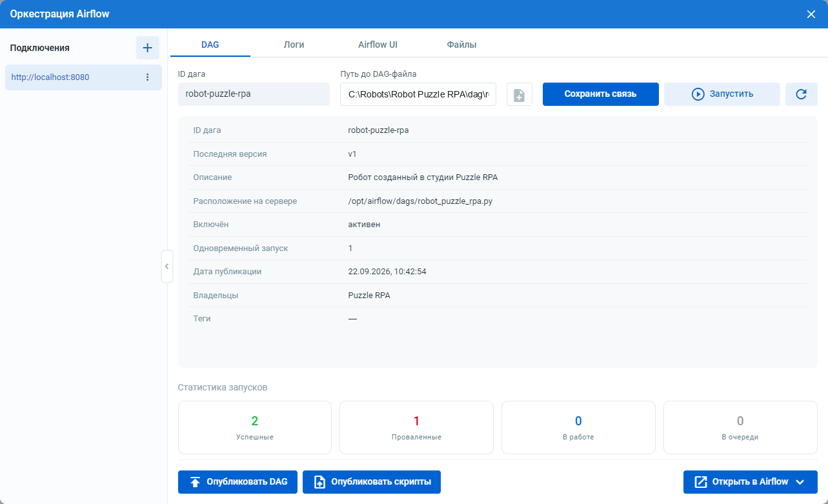Open the В работе runs card

pyautogui.click(x=578, y=427)
